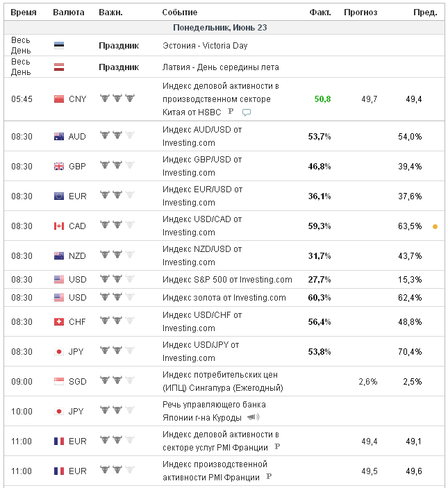The width and height of the screenshot is (448, 488).
Task: Open the 'Индекс золота от Investing.com' event
Action: [224, 298]
